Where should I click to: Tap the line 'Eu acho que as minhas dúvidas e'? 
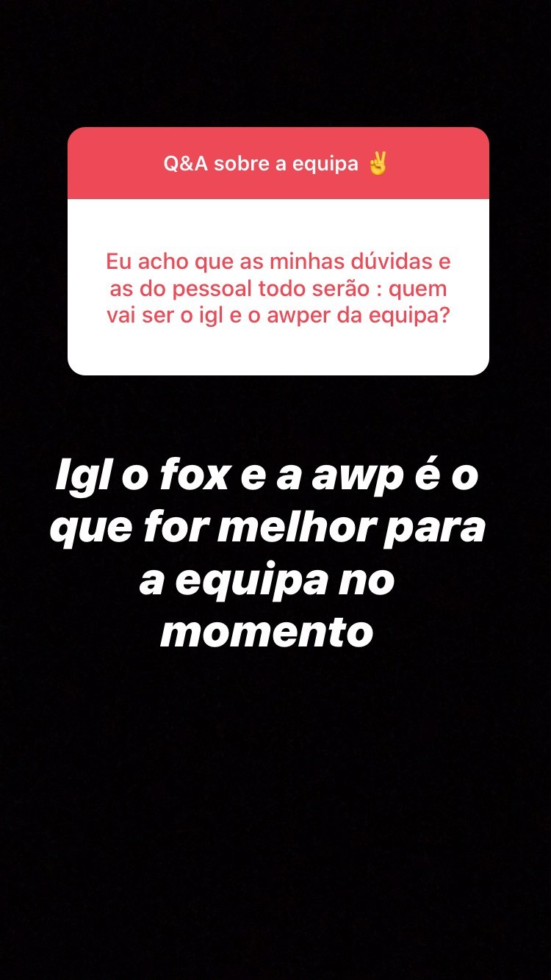click(278, 262)
